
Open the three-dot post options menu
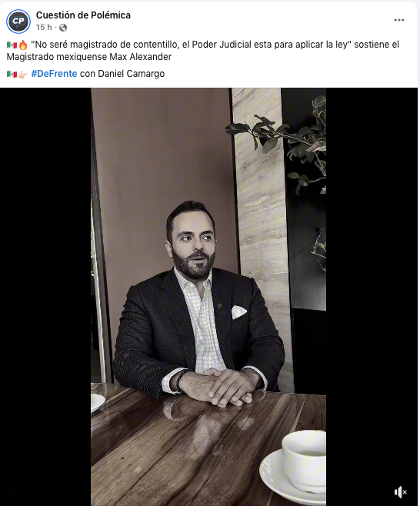point(399,20)
